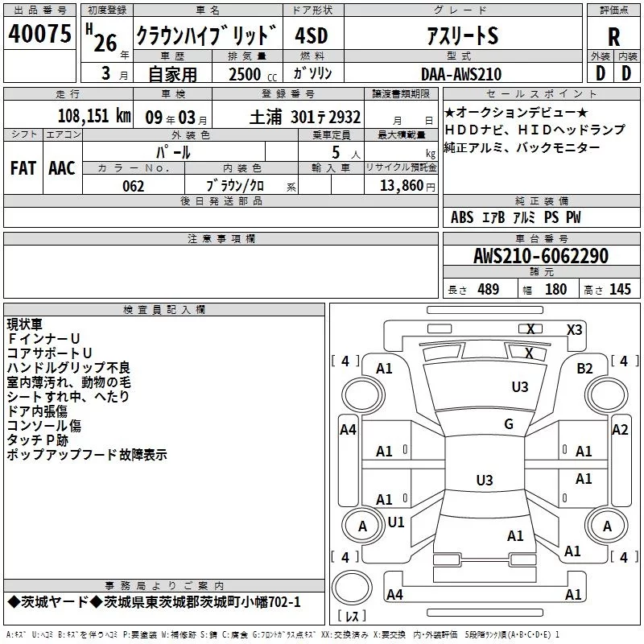Click the U3 mark on the roof

(485, 480)
